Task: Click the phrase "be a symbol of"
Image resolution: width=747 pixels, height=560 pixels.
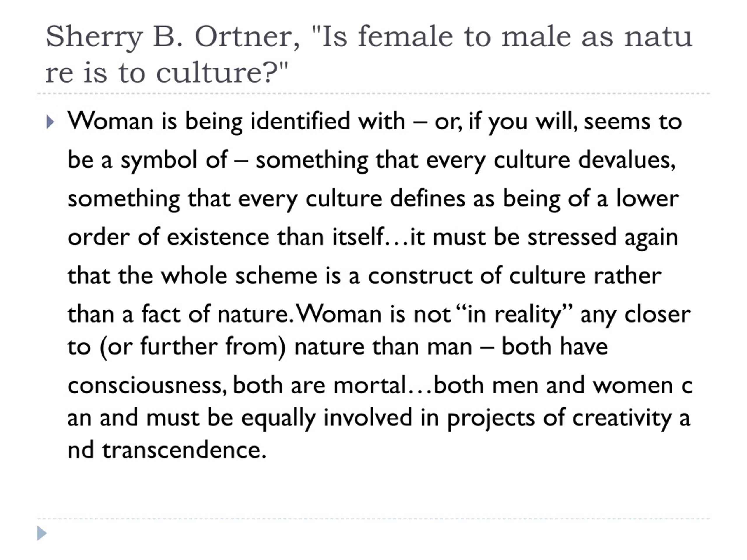Action: pyautogui.click(x=147, y=160)
